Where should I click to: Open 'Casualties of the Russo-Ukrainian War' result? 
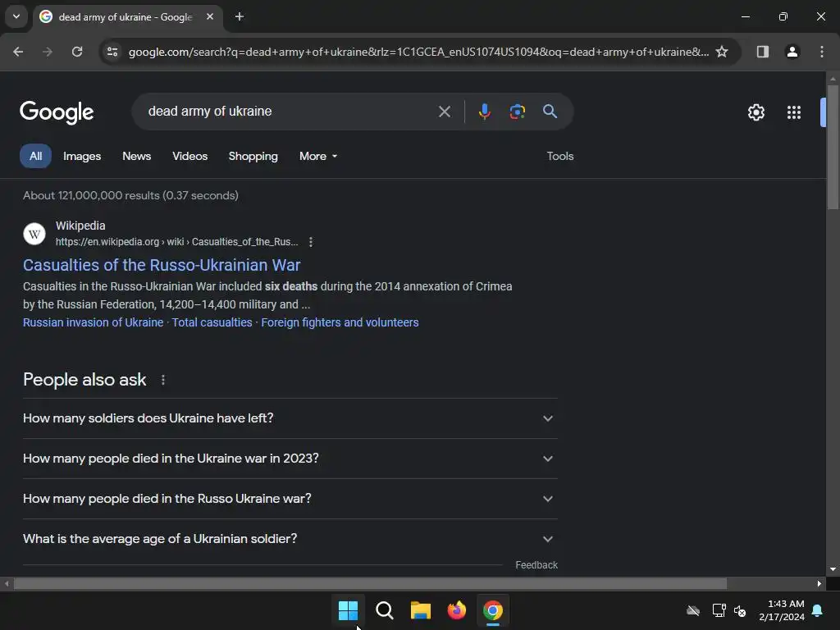click(162, 265)
